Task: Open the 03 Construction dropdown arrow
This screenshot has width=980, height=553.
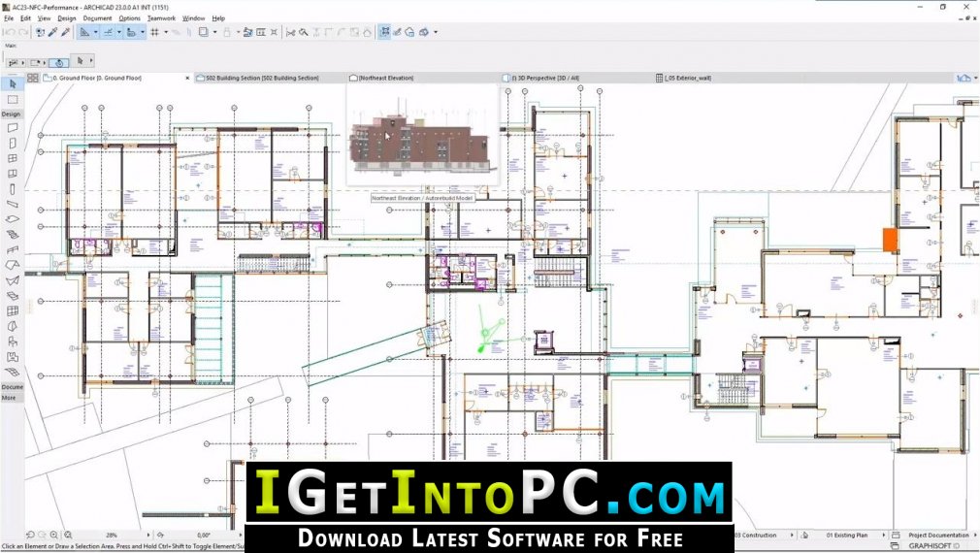Action: coord(792,536)
